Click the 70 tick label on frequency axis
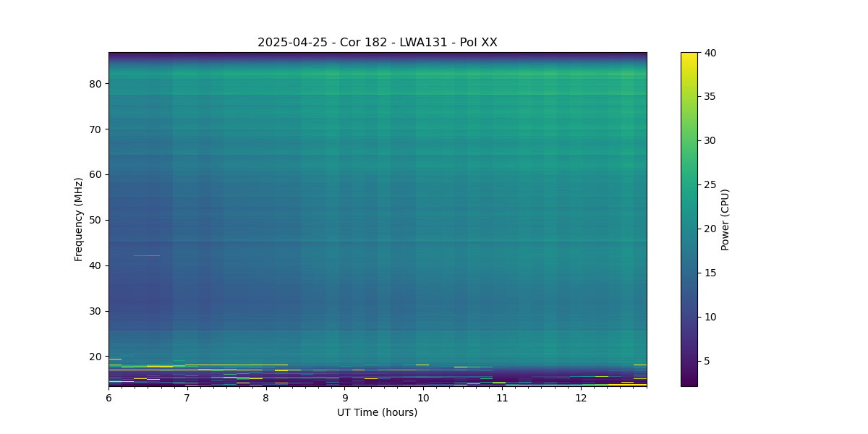The image size is (868, 434). tap(94, 129)
